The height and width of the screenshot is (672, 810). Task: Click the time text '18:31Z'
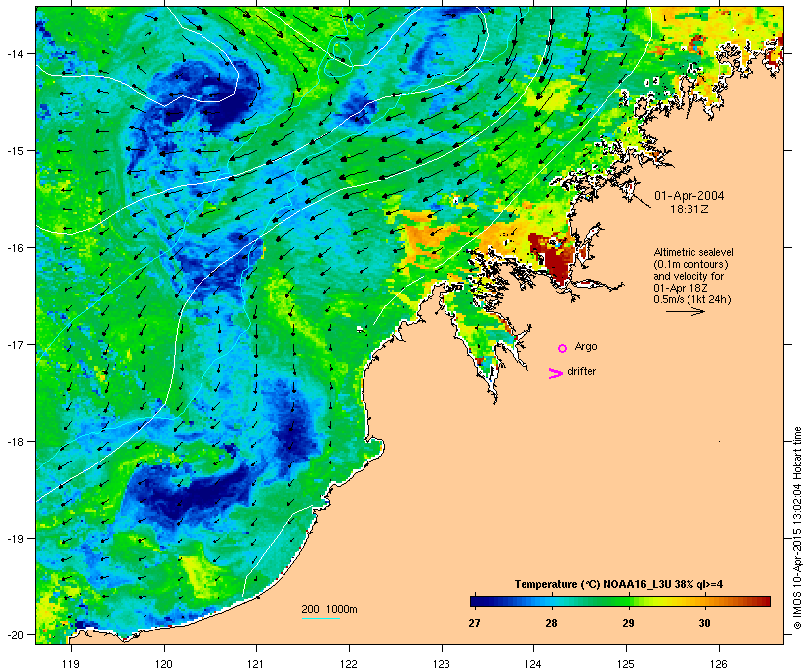689,210
